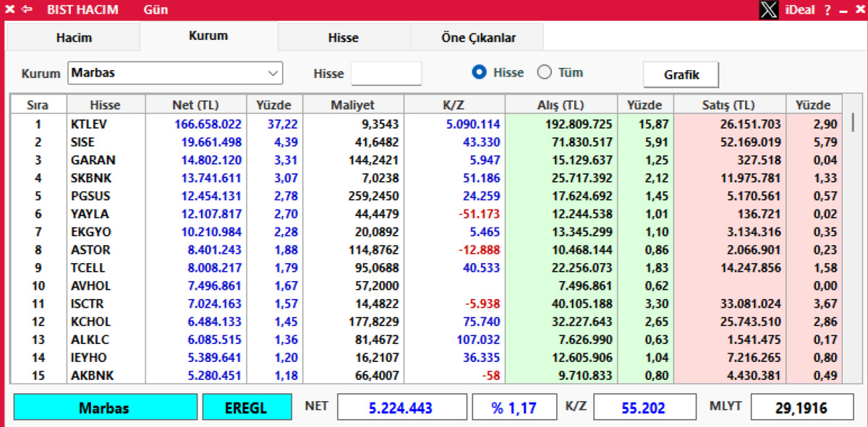
Task: Open the Kurum dropdown showing Marbas
Action: [x=175, y=73]
